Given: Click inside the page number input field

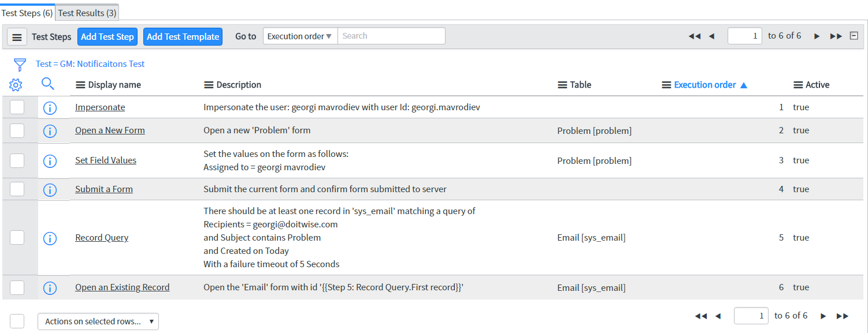Looking at the screenshot, I should [744, 35].
